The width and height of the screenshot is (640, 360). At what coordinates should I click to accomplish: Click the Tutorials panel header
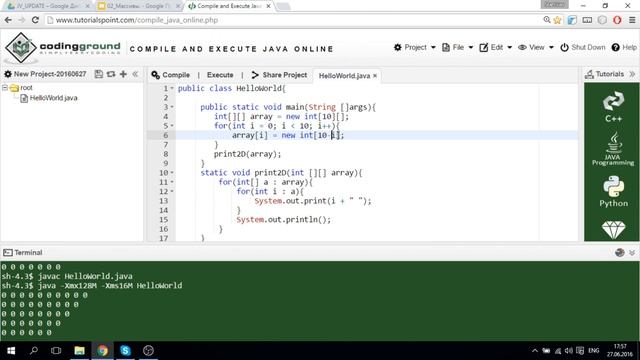point(604,74)
